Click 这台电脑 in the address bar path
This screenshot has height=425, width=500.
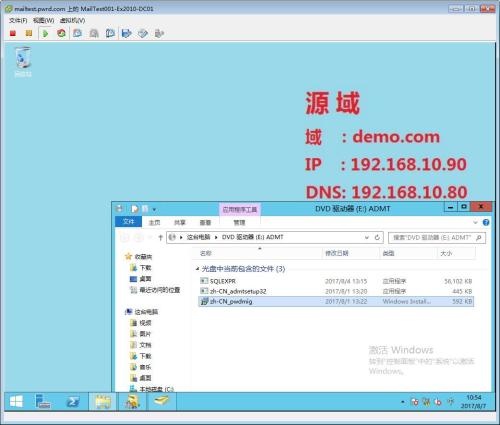[198, 237]
